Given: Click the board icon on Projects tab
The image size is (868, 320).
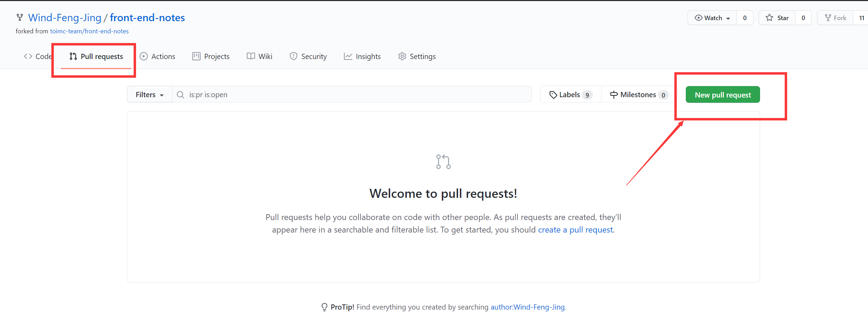Looking at the screenshot, I should (x=196, y=56).
